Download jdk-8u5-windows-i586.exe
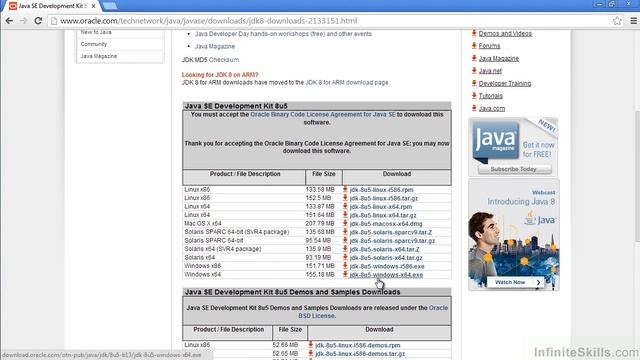The image size is (640, 360). (x=387, y=267)
